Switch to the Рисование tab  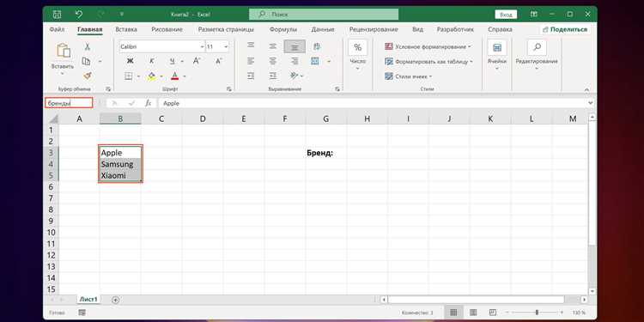tap(167, 29)
